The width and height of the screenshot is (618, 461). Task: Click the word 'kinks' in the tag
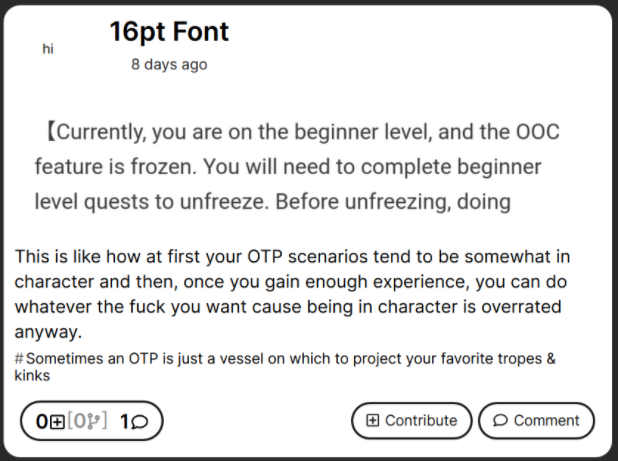point(32,375)
